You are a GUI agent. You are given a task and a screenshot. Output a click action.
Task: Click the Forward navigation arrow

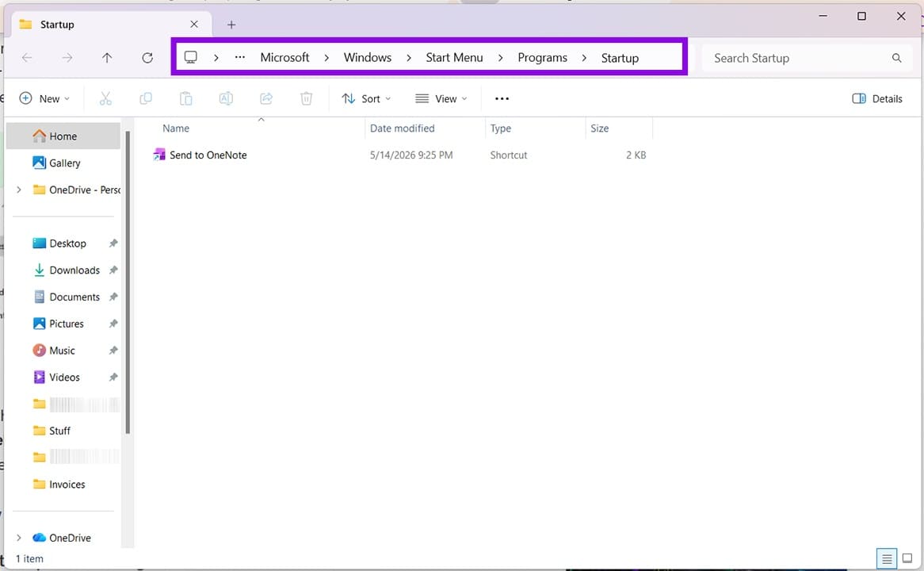[x=68, y=58]
